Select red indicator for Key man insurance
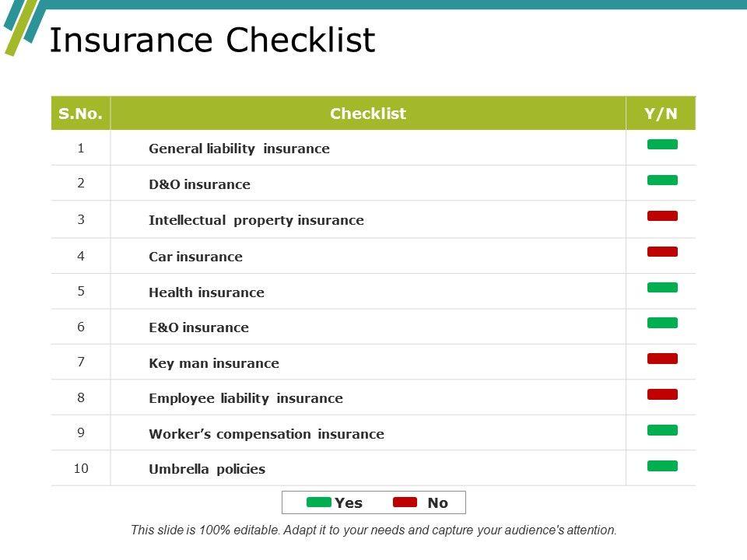The height and width of the screenshot is (560, 747). pyautogui.click(x=662, y=359)
